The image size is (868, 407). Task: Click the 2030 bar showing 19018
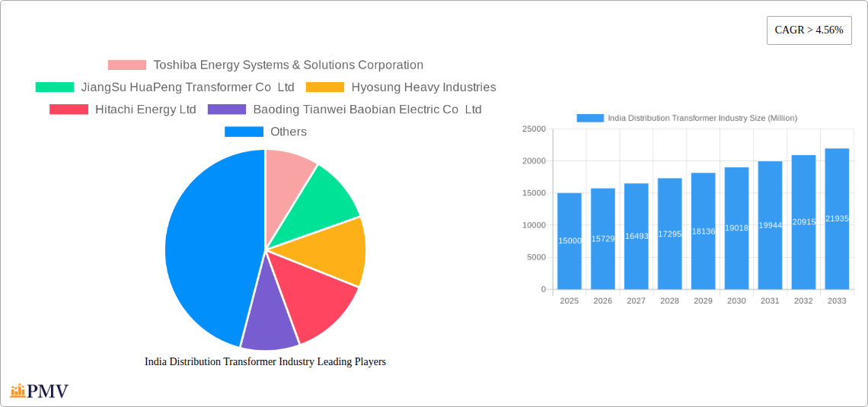tap(737, 228)
